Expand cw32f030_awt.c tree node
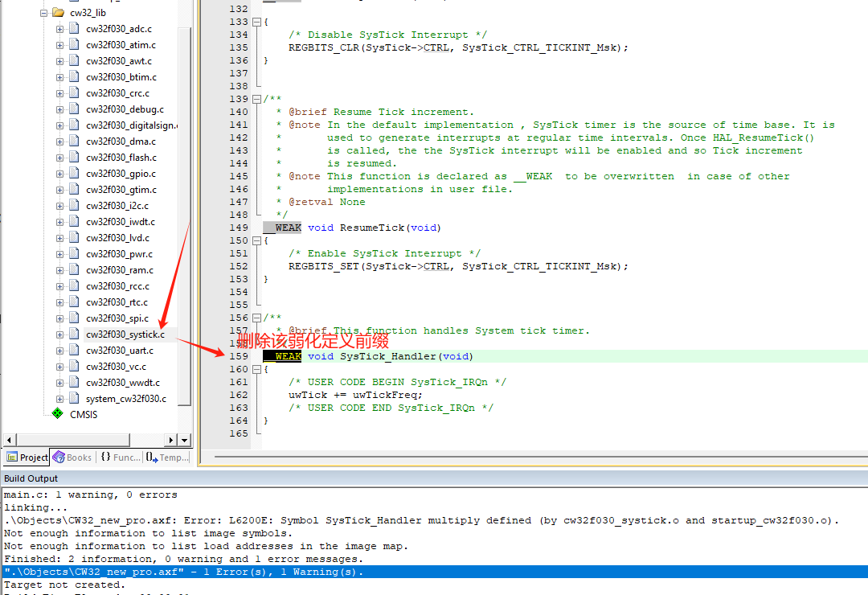Screen dimensions: 868x595 tap(59, 61)
